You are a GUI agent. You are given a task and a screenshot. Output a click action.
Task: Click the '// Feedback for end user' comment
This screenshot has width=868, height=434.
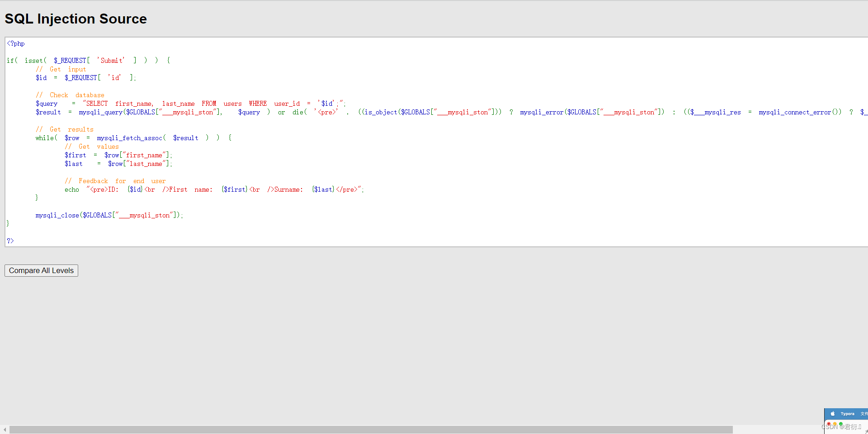click(115, 181)
